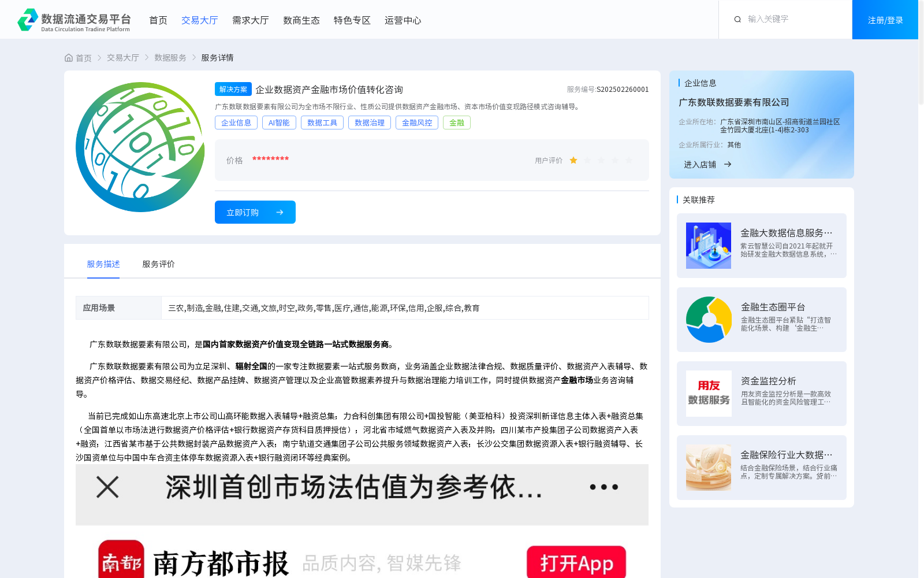Click service number S202502260001
Screen dimensions: 924x578
click(x=623, y=90)
